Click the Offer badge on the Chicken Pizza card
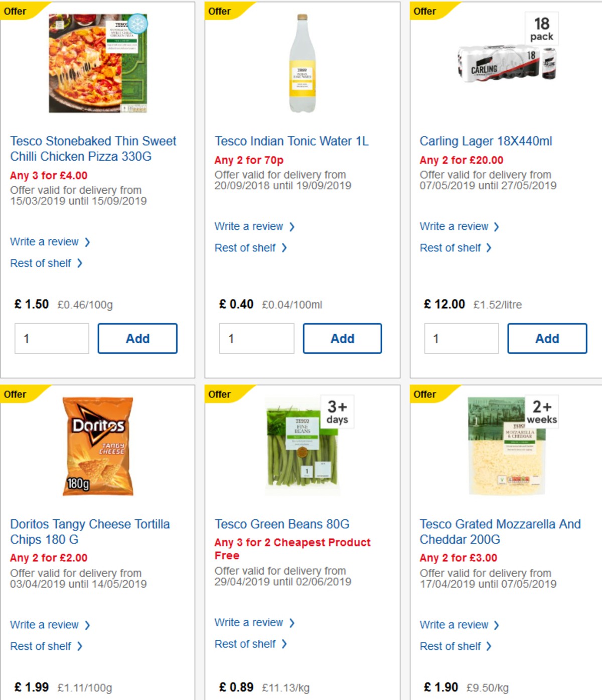This screenshot has height=700, width=602. pyautogui.click(x=16, y=11)
